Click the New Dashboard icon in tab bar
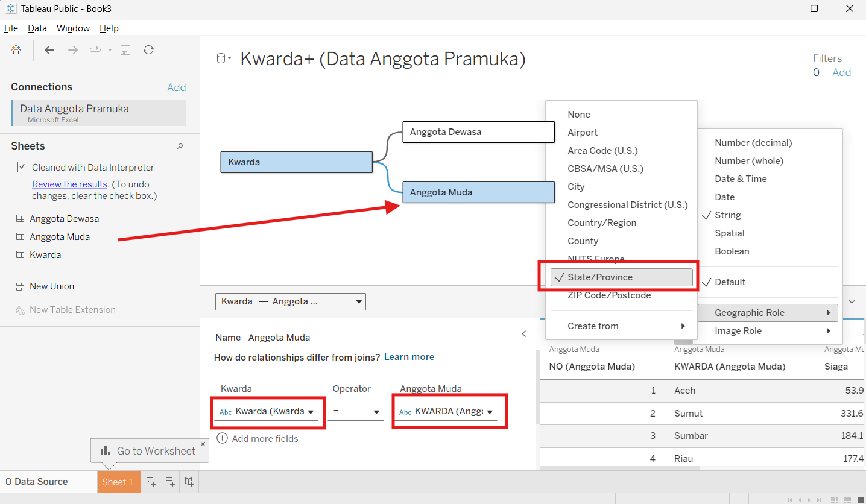866x504 pixels. click(x=170, y=482)
